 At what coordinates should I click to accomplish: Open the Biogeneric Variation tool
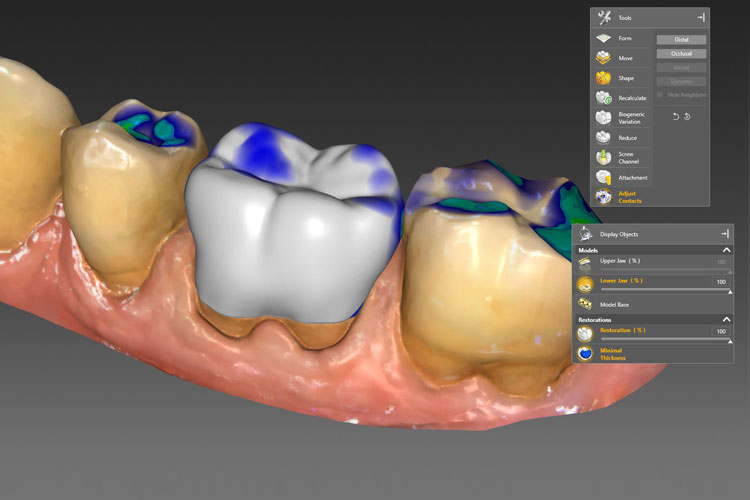click(621, 118)
